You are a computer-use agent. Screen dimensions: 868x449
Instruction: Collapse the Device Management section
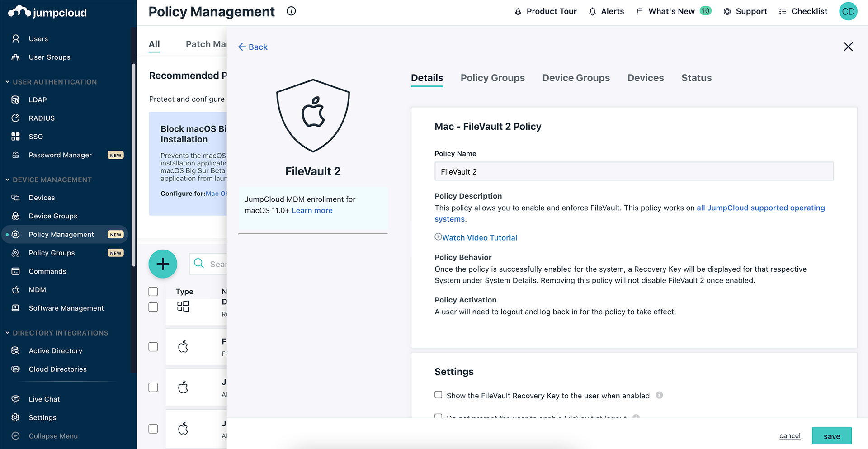[8, 180]
